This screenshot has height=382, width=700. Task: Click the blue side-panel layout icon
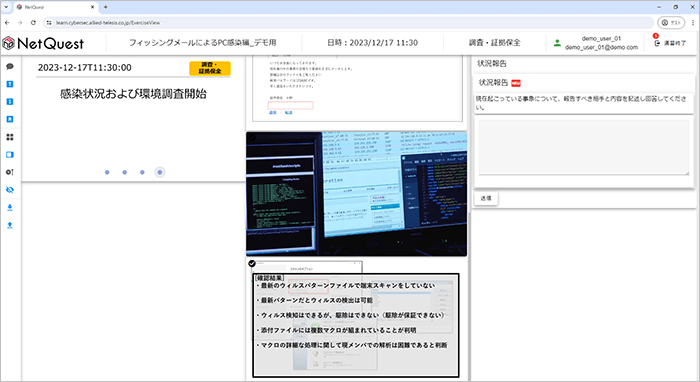tap(10, 154)
